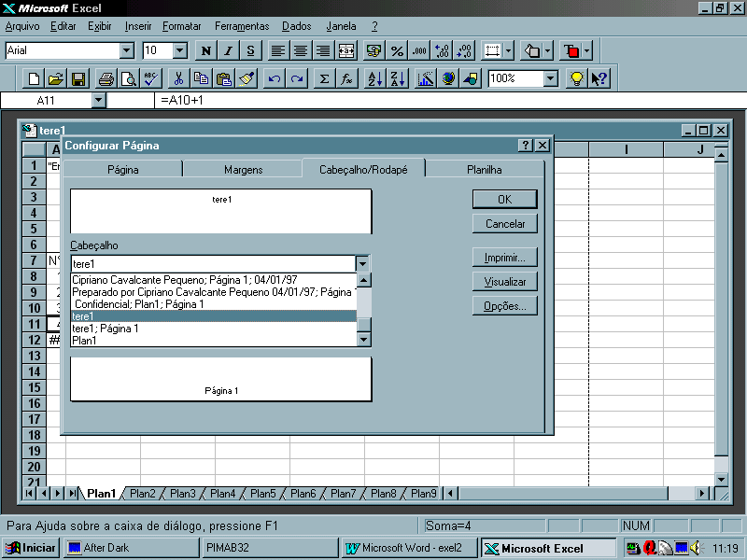Run the spelling check tool
The width and height of the screenshot is (747, 560).
[151, 78]
